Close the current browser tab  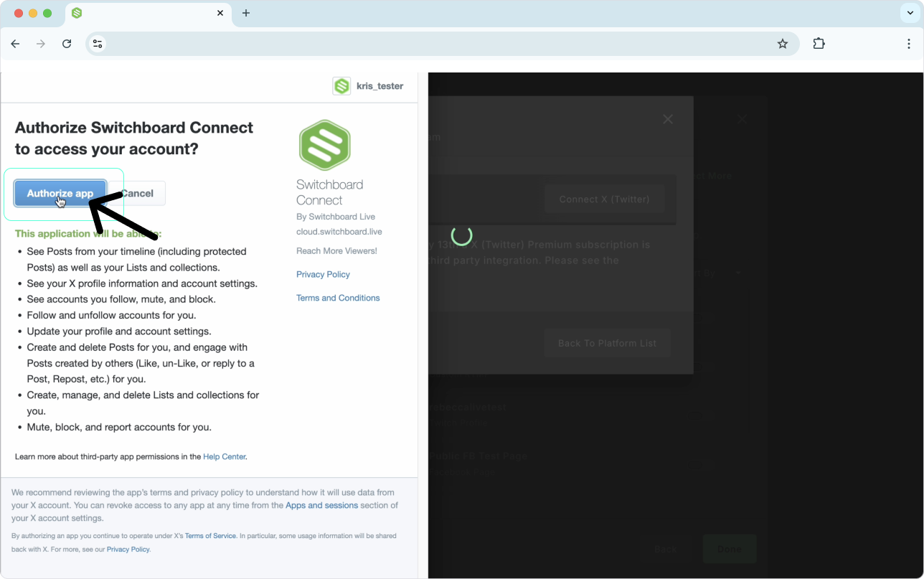tap(220, 13)
